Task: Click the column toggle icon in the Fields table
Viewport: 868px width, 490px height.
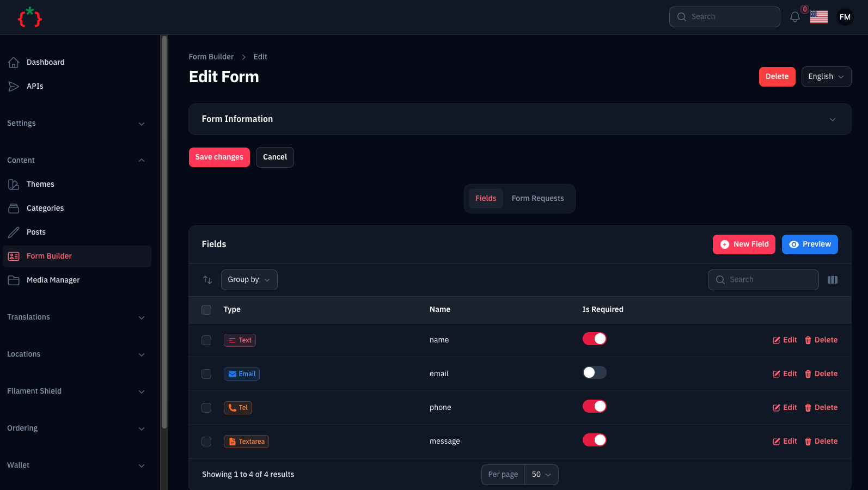Action: pyautogui.click(x=833, y=280)
